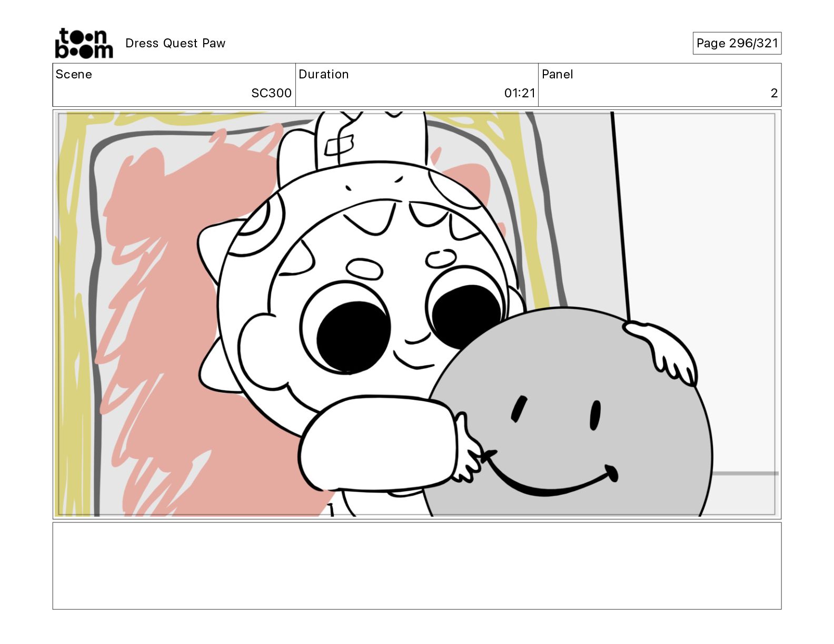Click the Toon Boom logo
The width and height of the screenshot is (834, 644).
pos(84,43)
